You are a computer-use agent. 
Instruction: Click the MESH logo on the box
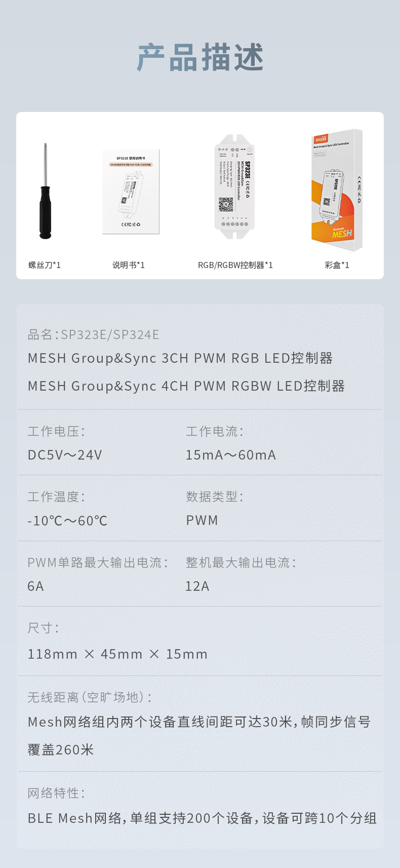342,234
